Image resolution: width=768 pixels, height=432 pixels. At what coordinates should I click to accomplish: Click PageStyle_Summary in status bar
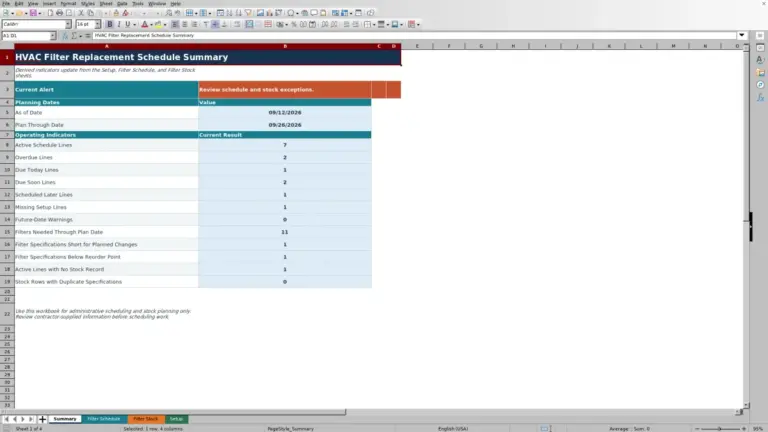point(290,429)
